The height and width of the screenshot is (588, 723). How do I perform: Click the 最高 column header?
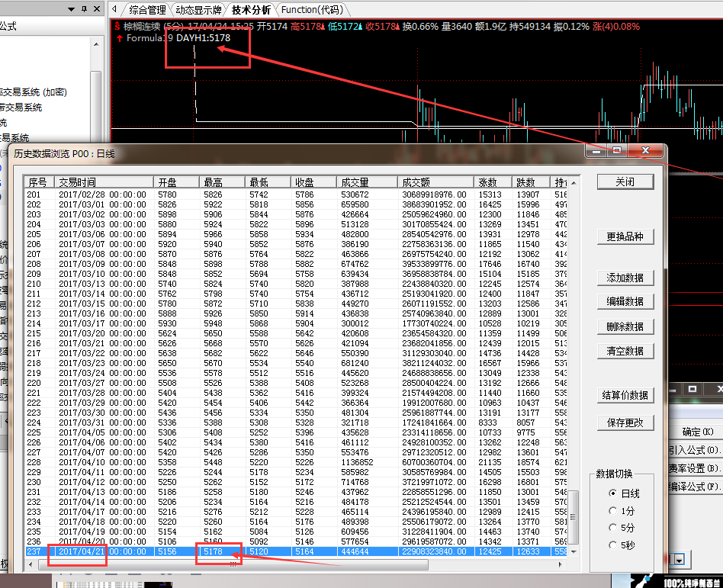[x=222, y=182]
